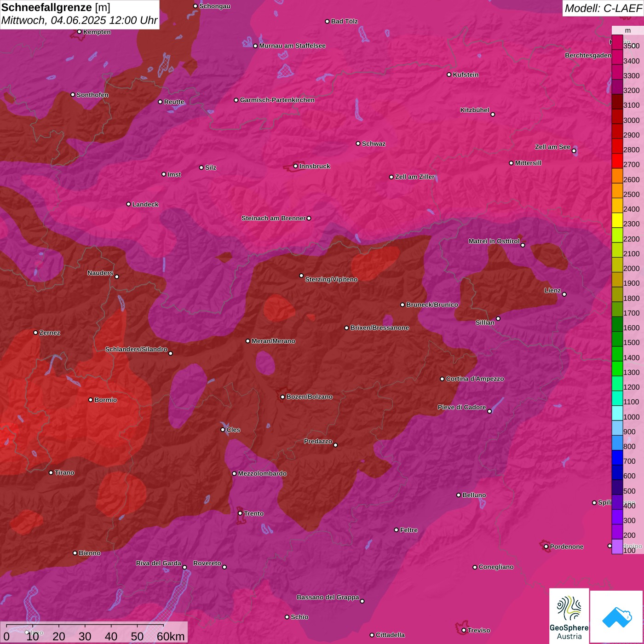644x644 pixels.
Task: Click the Sillian location dot
Action: 498,318
